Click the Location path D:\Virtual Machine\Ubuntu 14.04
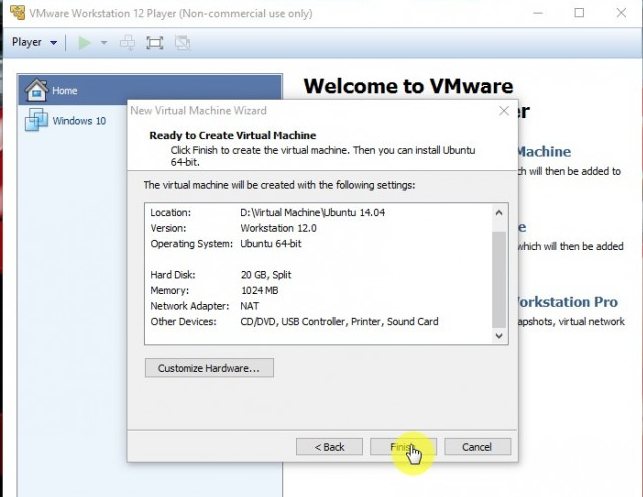 tap(312, 212)
